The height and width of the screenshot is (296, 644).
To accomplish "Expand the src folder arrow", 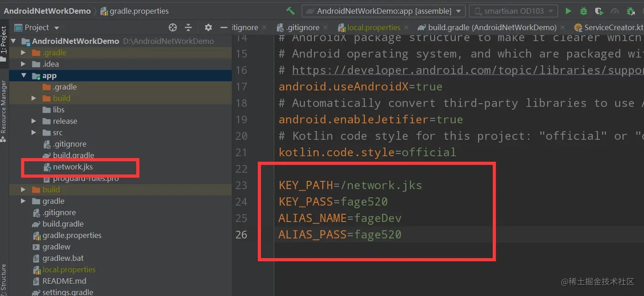I will pos(34,133).
